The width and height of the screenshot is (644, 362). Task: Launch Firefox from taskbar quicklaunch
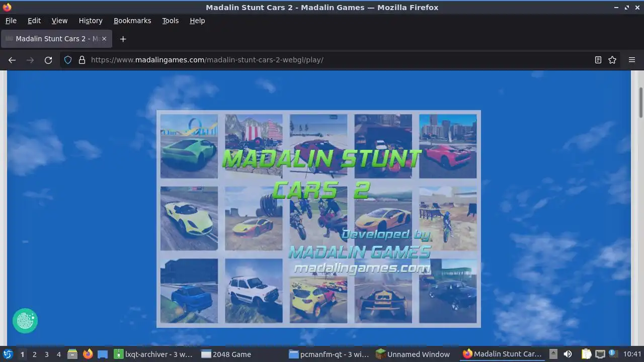click(88, 354)
